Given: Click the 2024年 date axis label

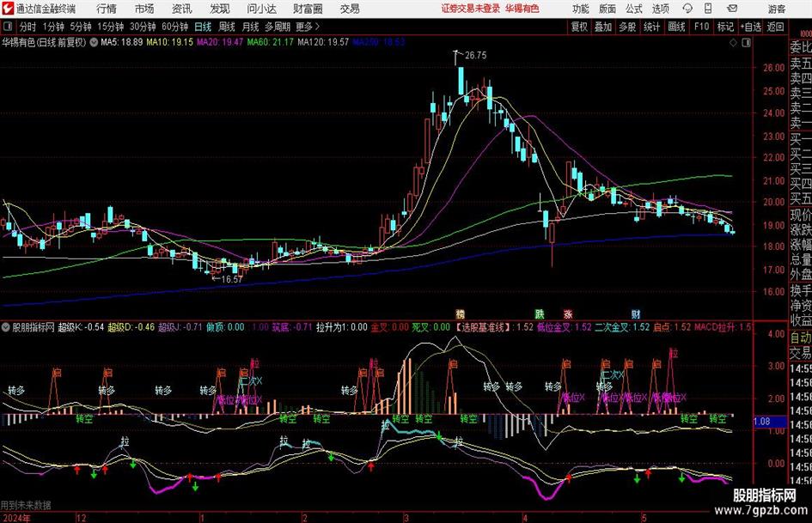Looking at the screenshot, I should 16,518.
